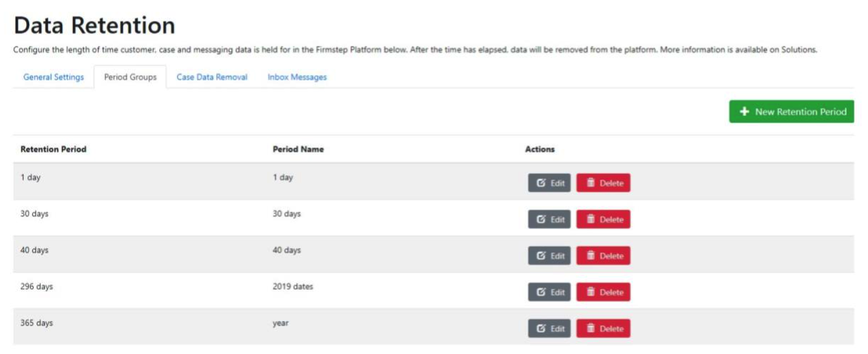Screen dimensions: 868x354
Task: Click the trash icon for 30 days row
Action: tap(590, 220)
